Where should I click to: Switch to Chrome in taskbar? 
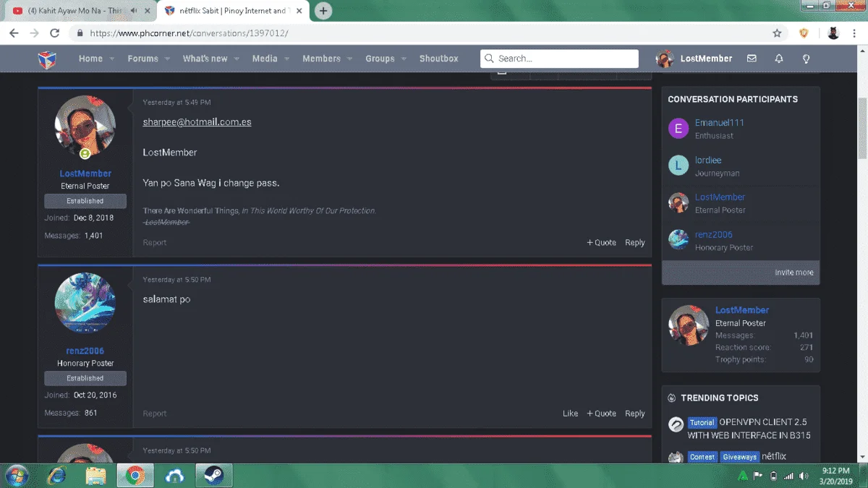(135, 476)
